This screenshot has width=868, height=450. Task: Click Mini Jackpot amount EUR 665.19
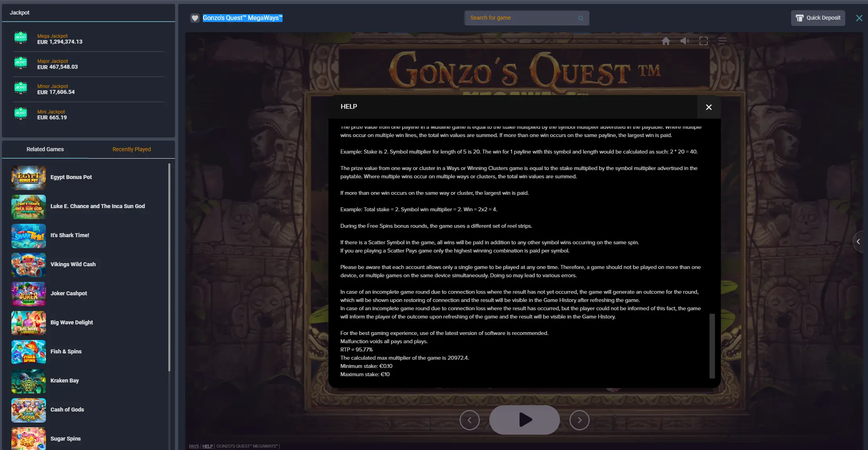pyautogui.click(x=52, y=117)
